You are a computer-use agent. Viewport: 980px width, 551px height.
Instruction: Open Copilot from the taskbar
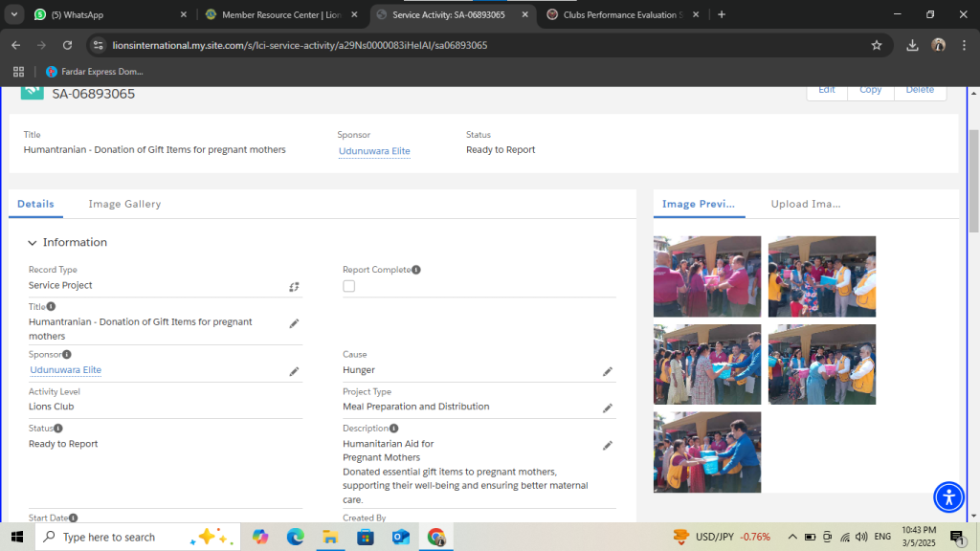(x=260, y=537)
